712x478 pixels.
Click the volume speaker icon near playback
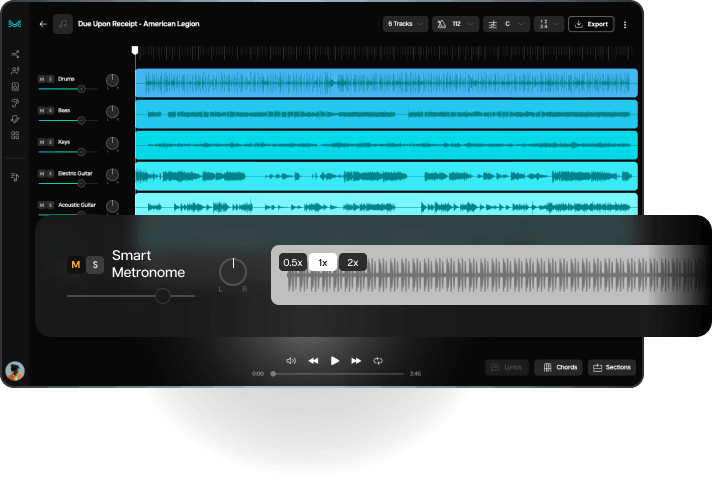pos(291,360)
